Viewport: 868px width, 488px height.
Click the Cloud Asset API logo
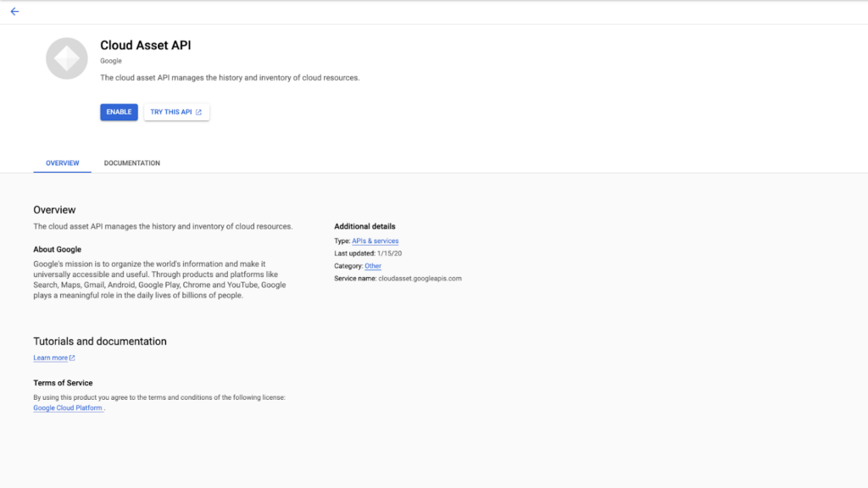tap(66, 58)
